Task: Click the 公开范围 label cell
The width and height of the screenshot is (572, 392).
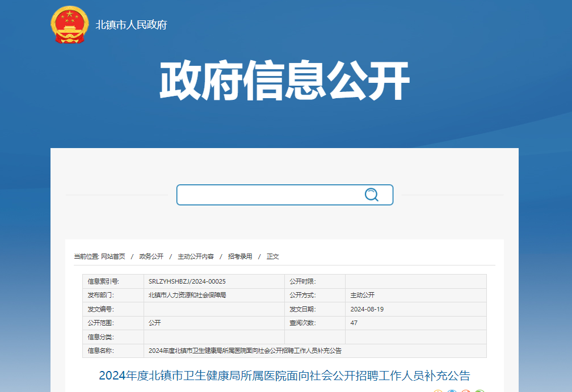Action: [113, 323]
